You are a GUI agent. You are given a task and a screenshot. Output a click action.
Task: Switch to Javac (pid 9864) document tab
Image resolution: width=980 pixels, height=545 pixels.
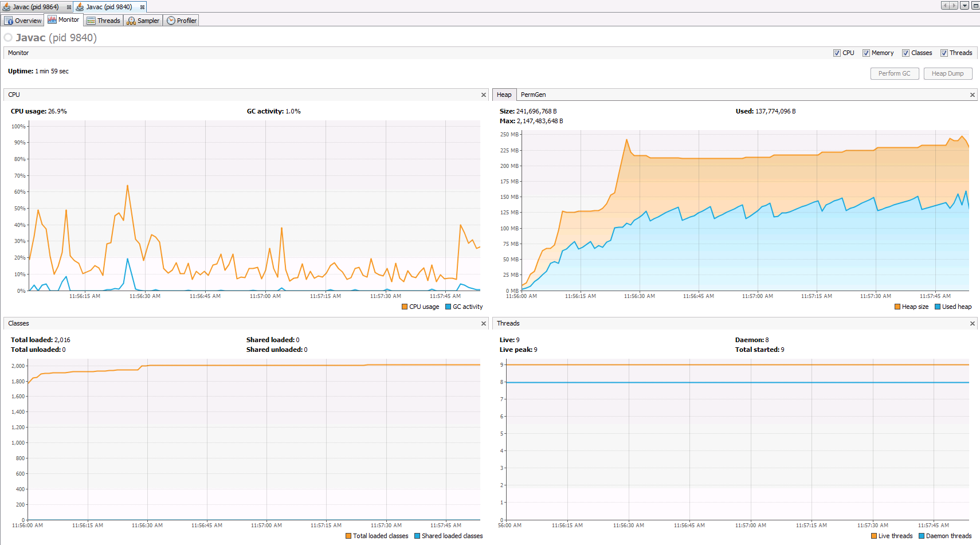pyautogui.click(x=37, y=7)
